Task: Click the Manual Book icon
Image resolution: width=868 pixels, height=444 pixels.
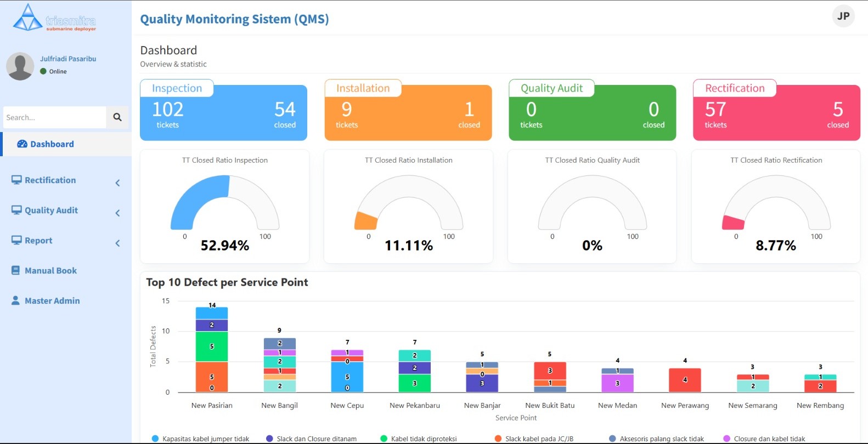Action: 16,271
